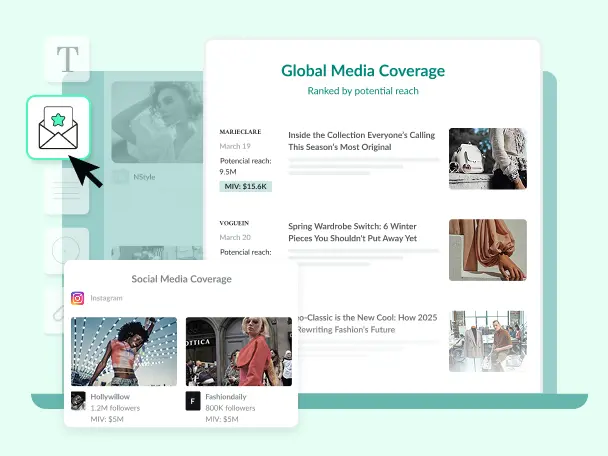Viewport: 608px width, 456px height.
Task: Open 'Inside the Collection' article
Action: click(363, 140)
